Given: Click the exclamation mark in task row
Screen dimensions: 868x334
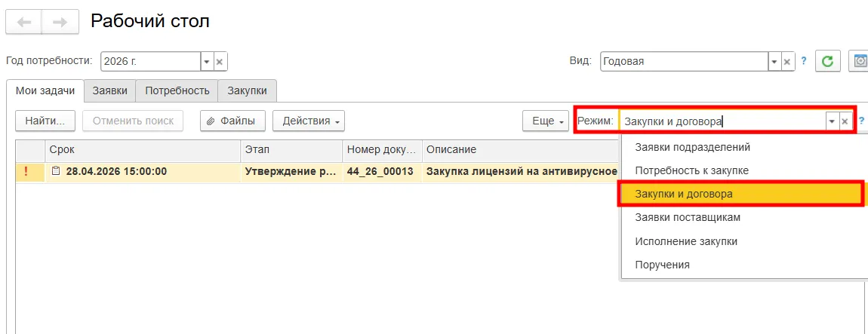Looking at the screenshot, I should [x=25, y=171].
